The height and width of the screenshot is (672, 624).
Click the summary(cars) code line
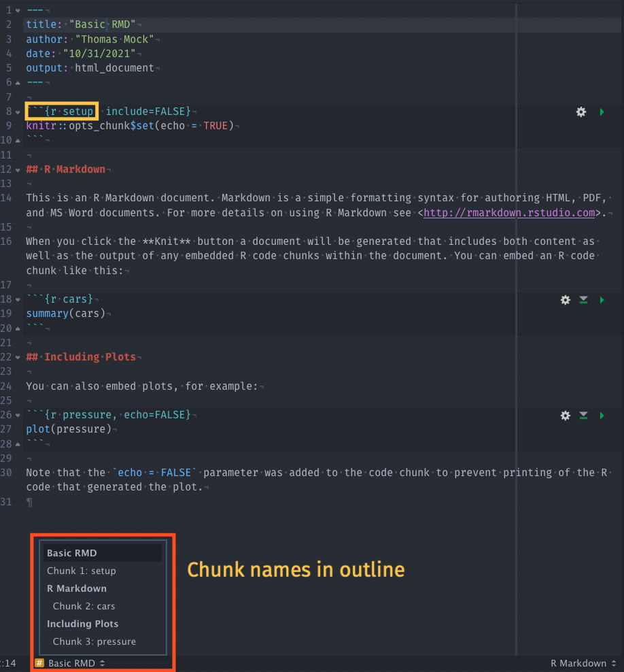pyautogui.click(x=65, y=314)
